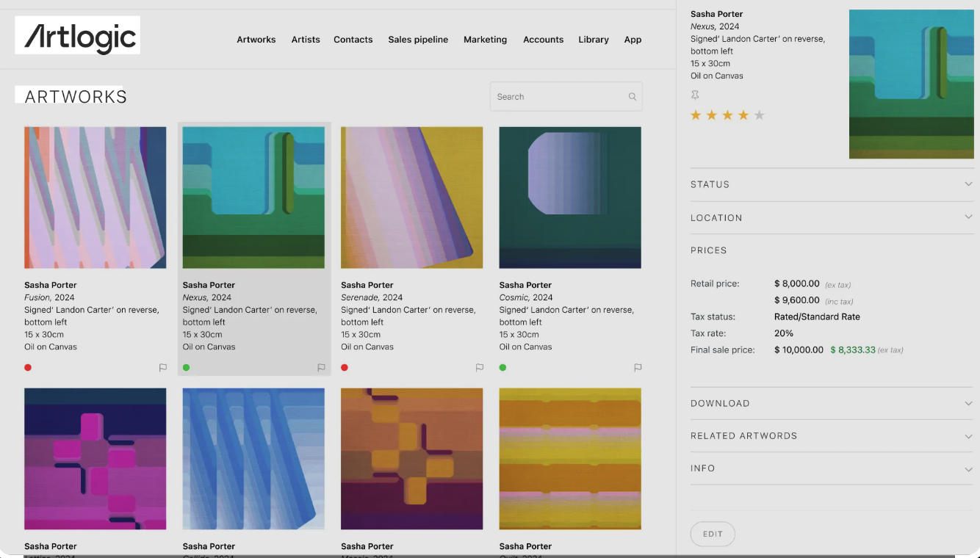This screenshot has width=980, height=558.
Task: Click the ARTWORKS page heading
Action: [x=76, y=97]
